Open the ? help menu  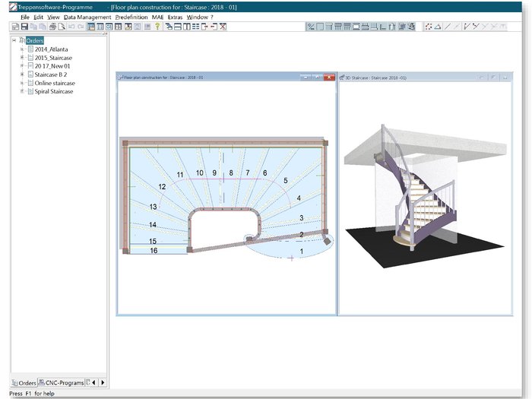(212, 17)
